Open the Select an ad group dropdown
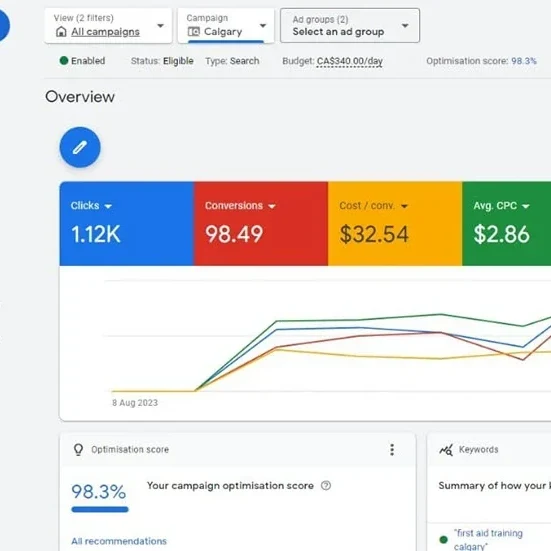 point(350,26)
